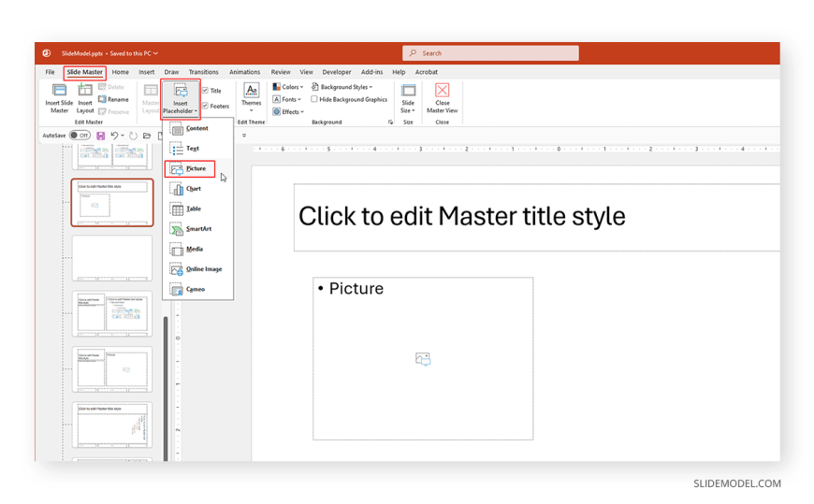Click the PowerPoint app icon in title bar
Image resolution: width=814 pixels, height=504 pixels.
tap(47, 53)
